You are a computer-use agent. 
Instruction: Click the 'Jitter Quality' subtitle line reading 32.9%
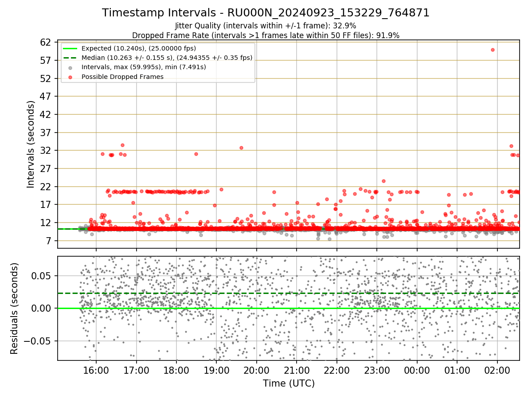point(266,26)
